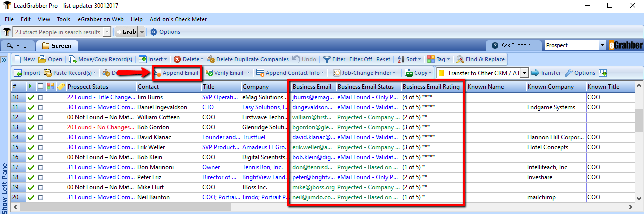Open Transfer to Other CRM dropdown
This screenshot has height=214, width=644.
(524, 73)
